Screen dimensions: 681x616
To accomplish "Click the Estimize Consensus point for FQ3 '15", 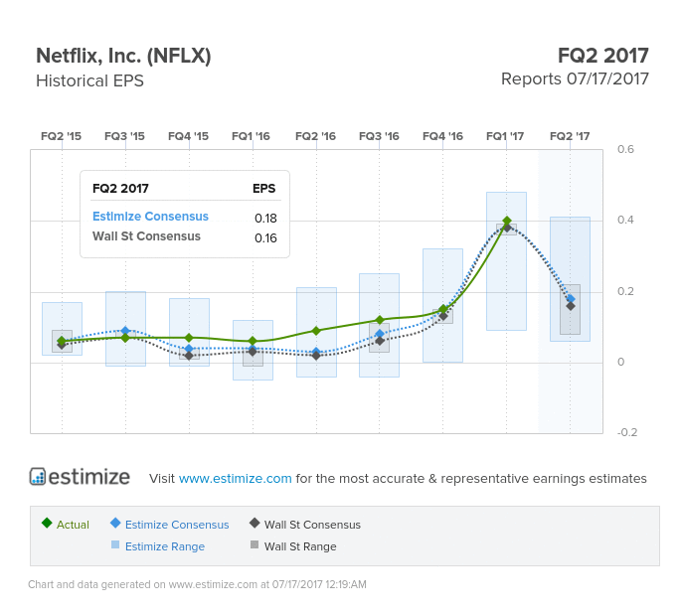I will tap(125, 331).
